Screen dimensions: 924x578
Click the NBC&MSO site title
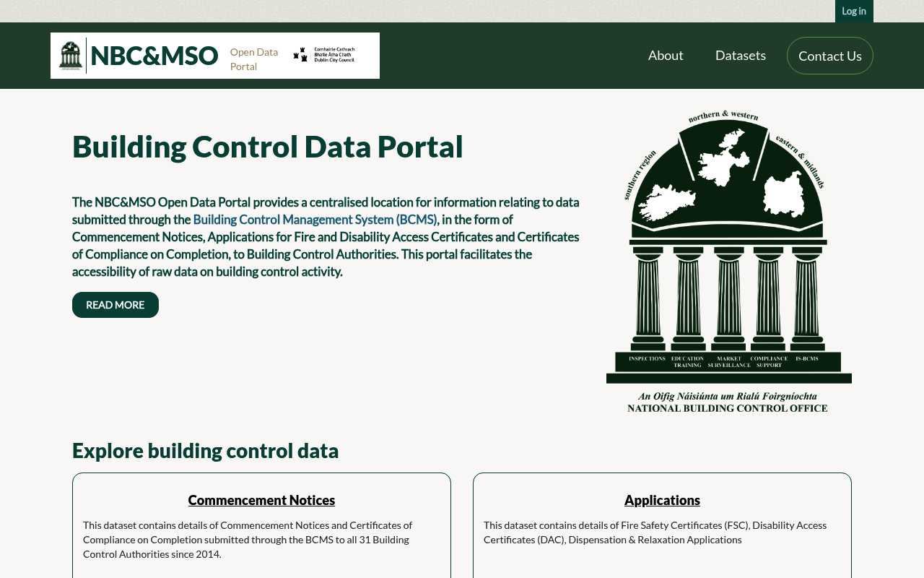(154, 56)
